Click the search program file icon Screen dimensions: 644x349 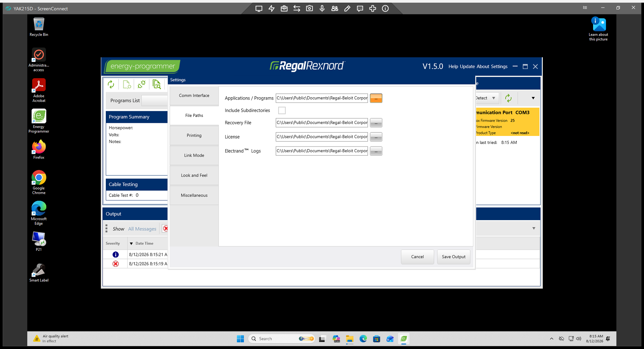(x=126, y=85)
